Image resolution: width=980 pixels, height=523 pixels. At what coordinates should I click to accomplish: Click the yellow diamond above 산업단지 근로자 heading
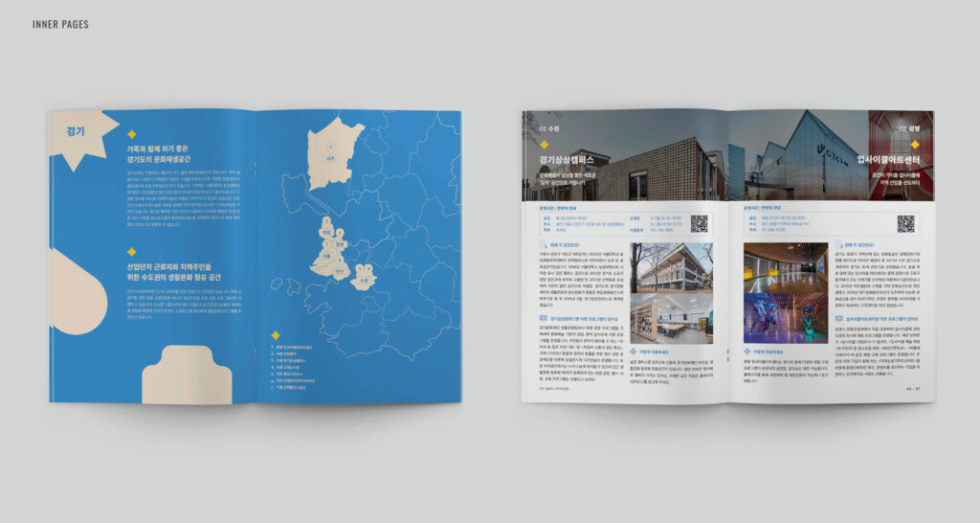(132, 252)
